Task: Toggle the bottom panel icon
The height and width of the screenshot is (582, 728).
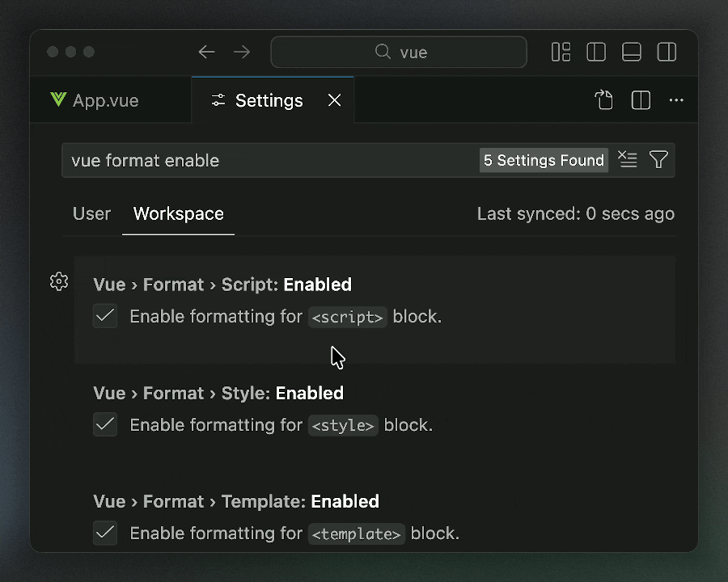Action: pos(632,53)
